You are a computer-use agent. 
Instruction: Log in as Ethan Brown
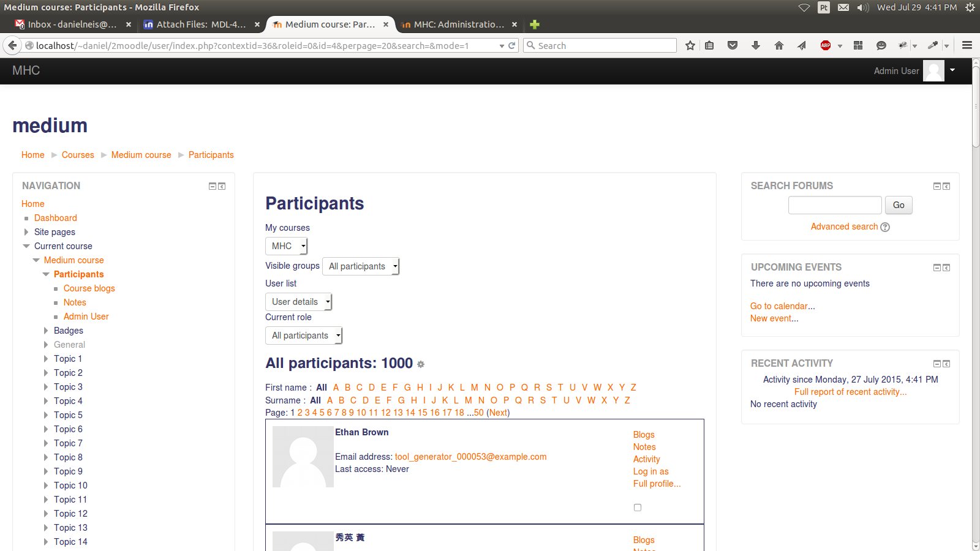tap(650, 471)
